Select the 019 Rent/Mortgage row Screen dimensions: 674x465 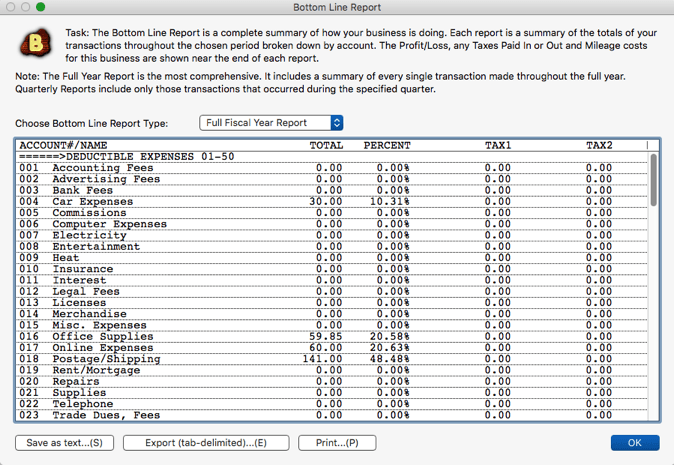tap(332, 370)
